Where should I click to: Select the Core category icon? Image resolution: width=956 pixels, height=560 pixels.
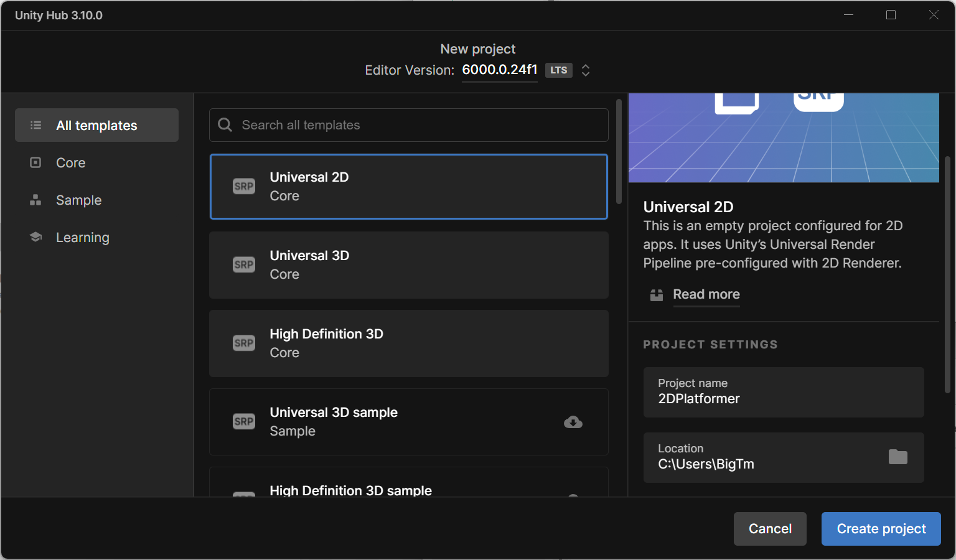(x=35, y=162)
